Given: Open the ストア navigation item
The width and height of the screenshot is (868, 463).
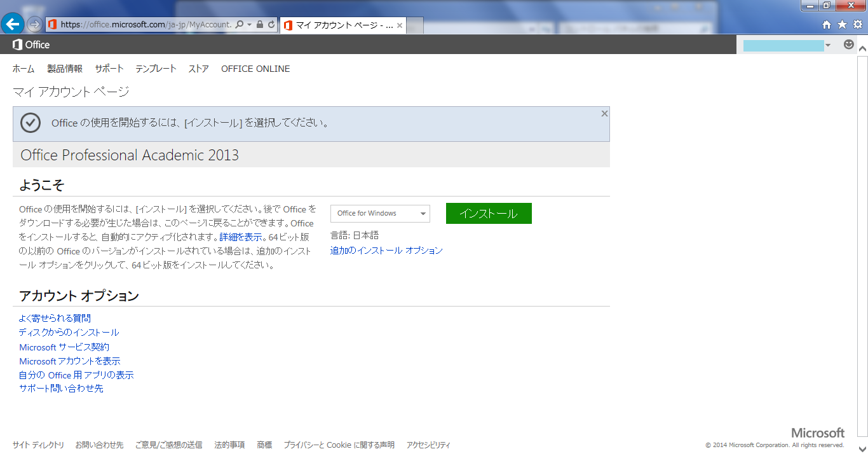Looking at the screenshot, I should 199,69.
